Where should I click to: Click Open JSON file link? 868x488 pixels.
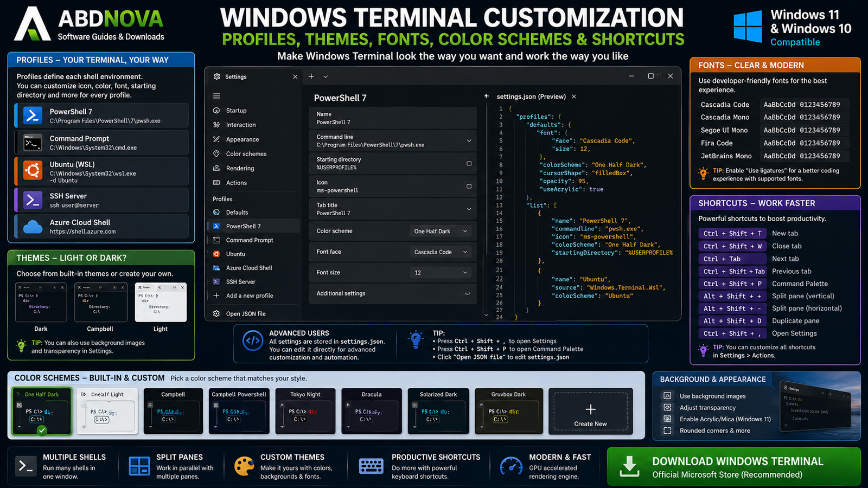point(246,313)
